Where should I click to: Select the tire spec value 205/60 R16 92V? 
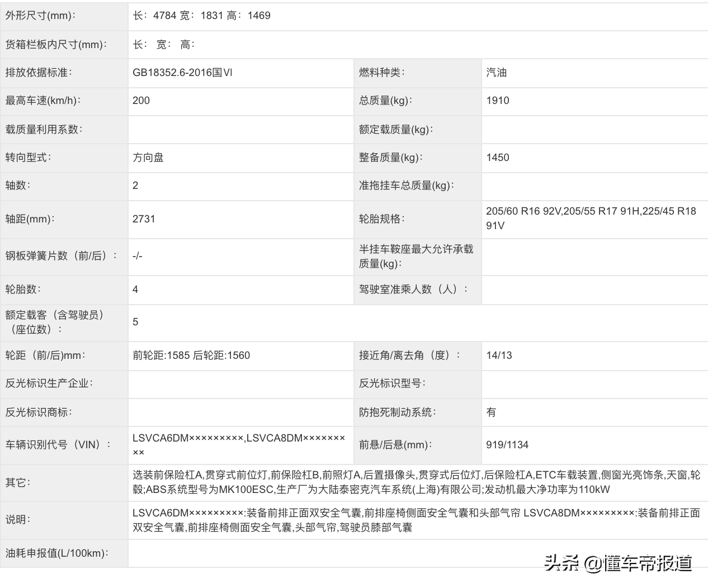pos(523,211)
